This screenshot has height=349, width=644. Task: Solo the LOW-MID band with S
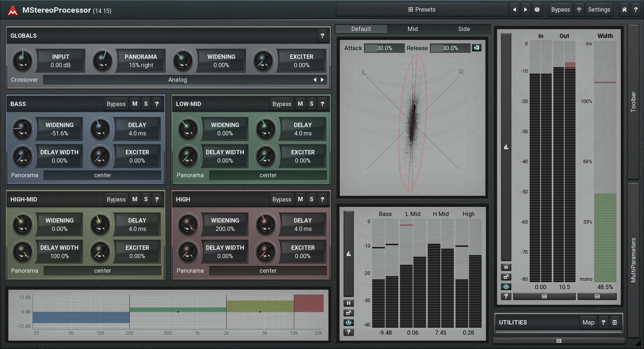pos(311,104)
